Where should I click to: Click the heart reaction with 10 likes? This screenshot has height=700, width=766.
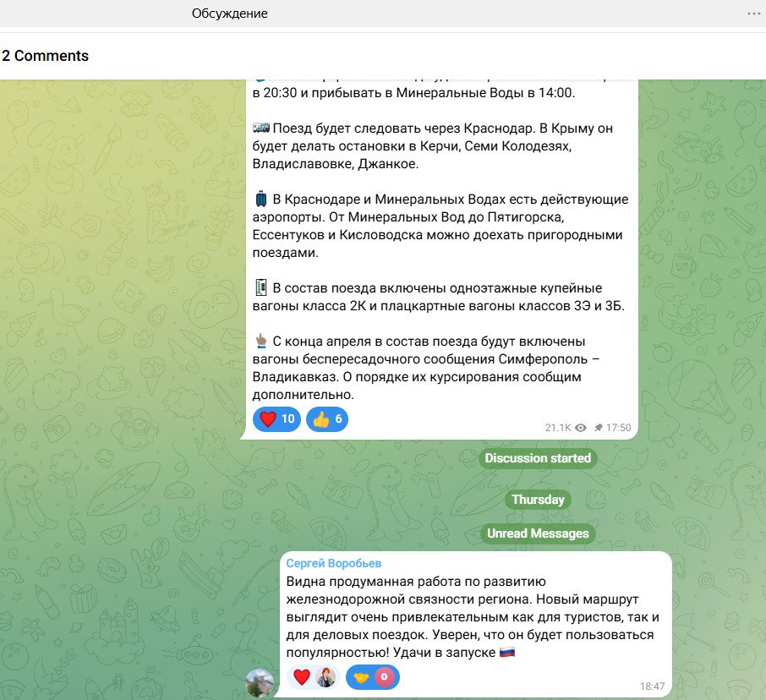(x=276, y=419)
